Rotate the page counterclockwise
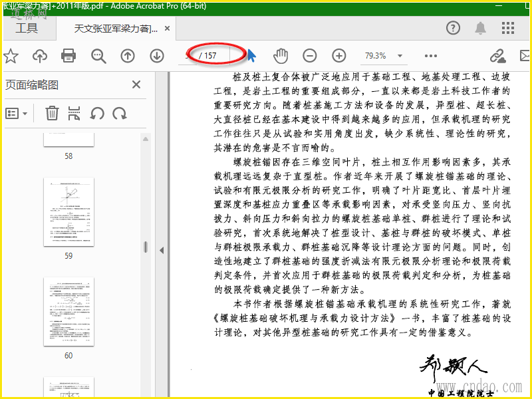This screenshot has width=532, height=399. click(97, 113)
